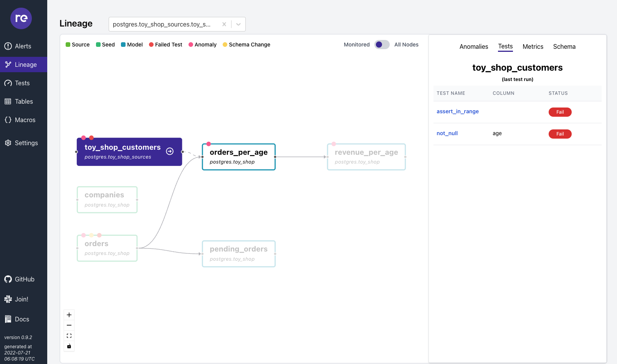Open the Alerts page
Image resolution: width=617 pixels, height=364 pixels.
click(23, 46)
